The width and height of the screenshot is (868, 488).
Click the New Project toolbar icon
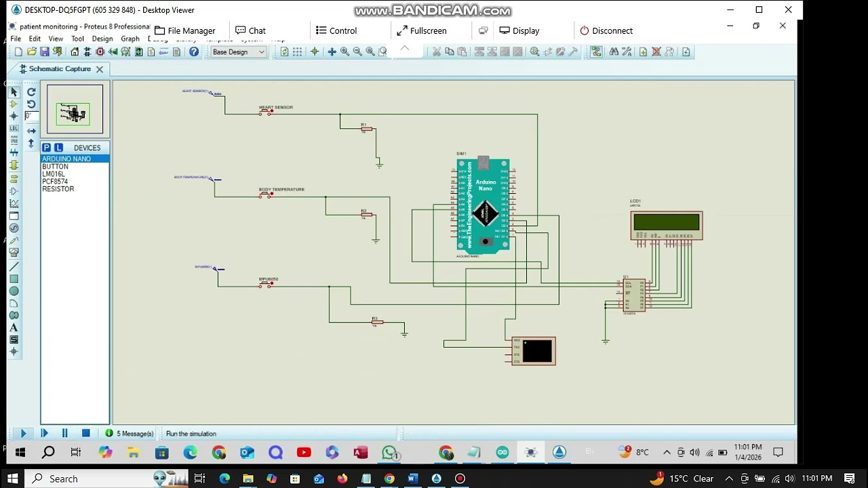pyautogui.click(x=18, y=52)
